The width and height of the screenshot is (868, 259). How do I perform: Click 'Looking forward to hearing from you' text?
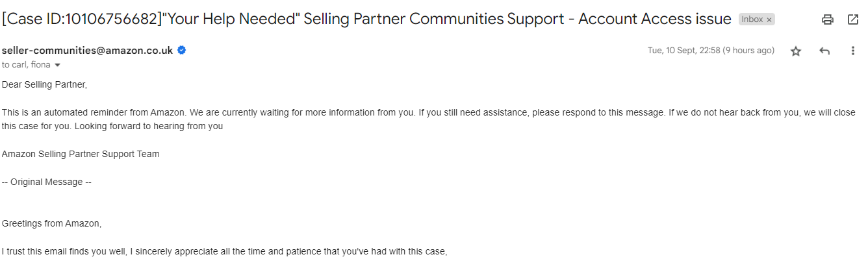coord(149,127)
